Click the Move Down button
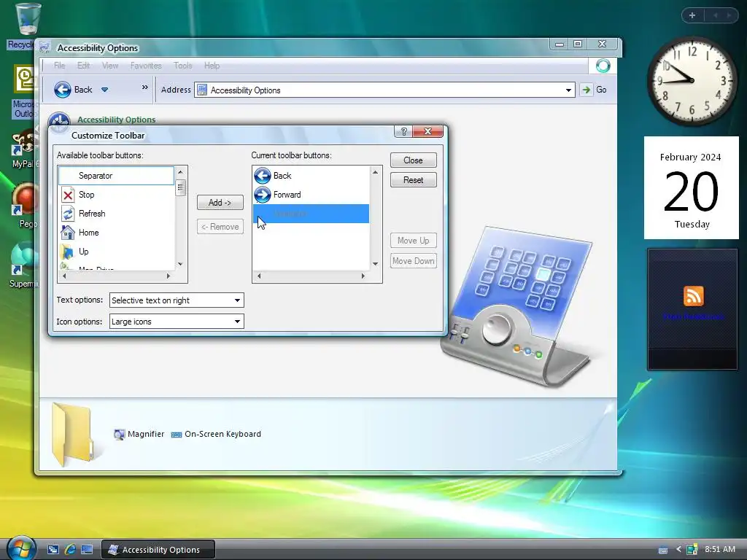This screenshot has width=747, height=560. pyautogui.click(x=413, y=261)
